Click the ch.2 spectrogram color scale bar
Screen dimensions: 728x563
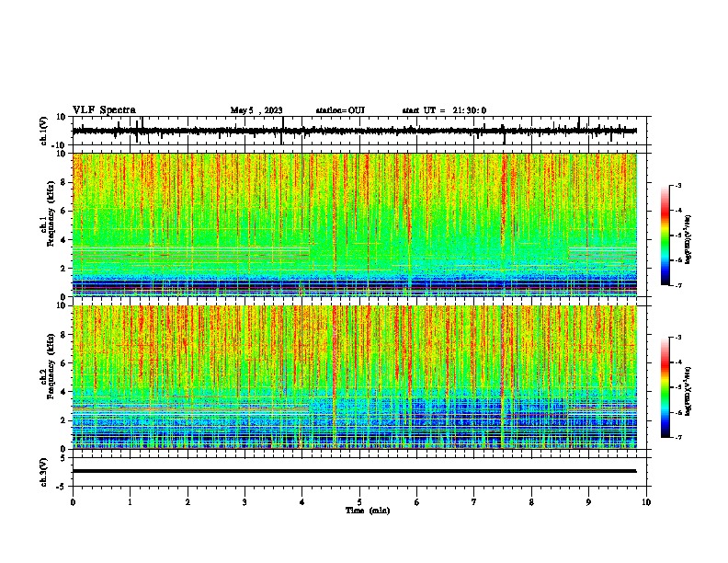665,387
